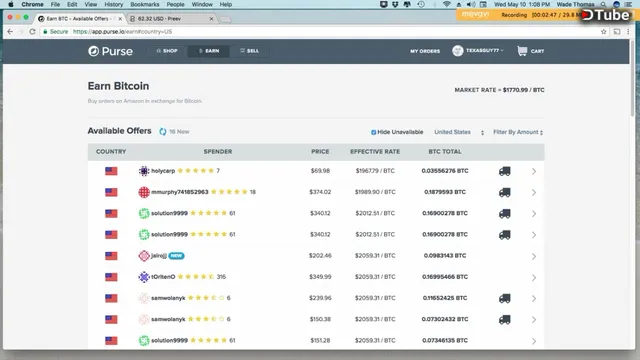Screen dimensions: 640x360
Task: Click the US flag in jairojj row
Action: [111, 256]
